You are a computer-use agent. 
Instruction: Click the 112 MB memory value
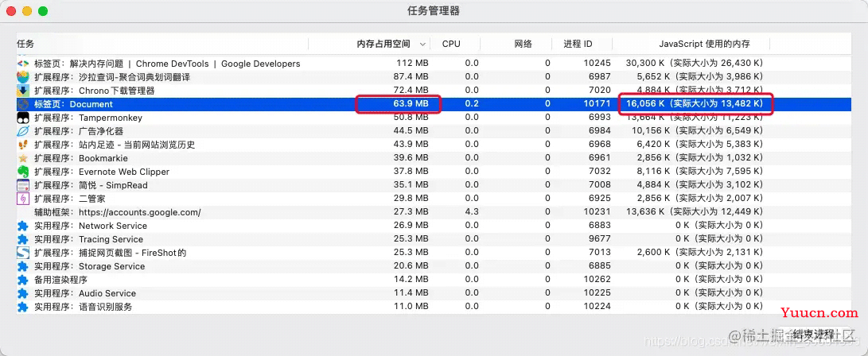coord(412,64)
